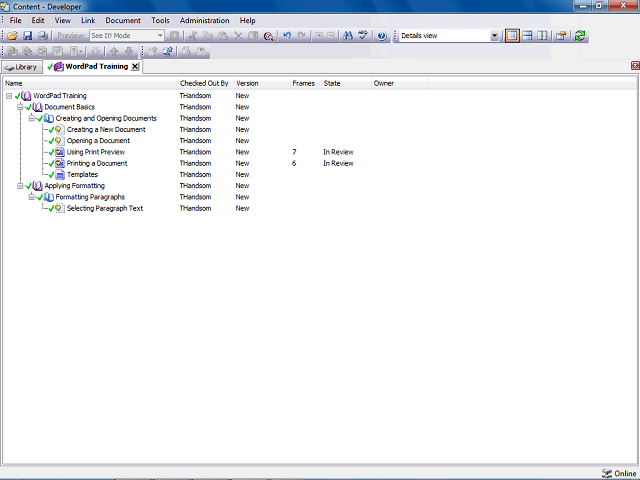Open the Tools menu
Screen dimensions: 640x480
point(160,20)
